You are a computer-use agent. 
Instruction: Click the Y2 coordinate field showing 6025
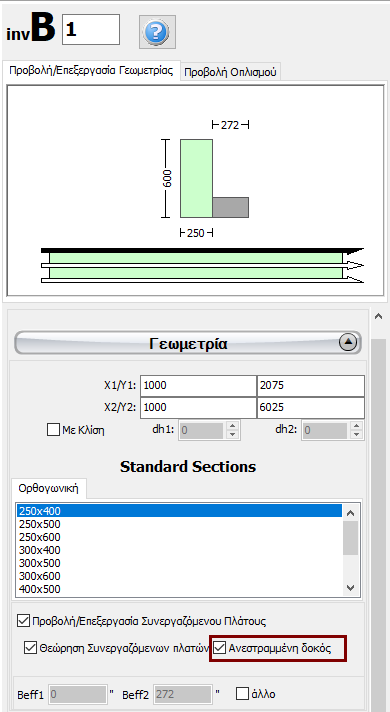coord(311,407)
